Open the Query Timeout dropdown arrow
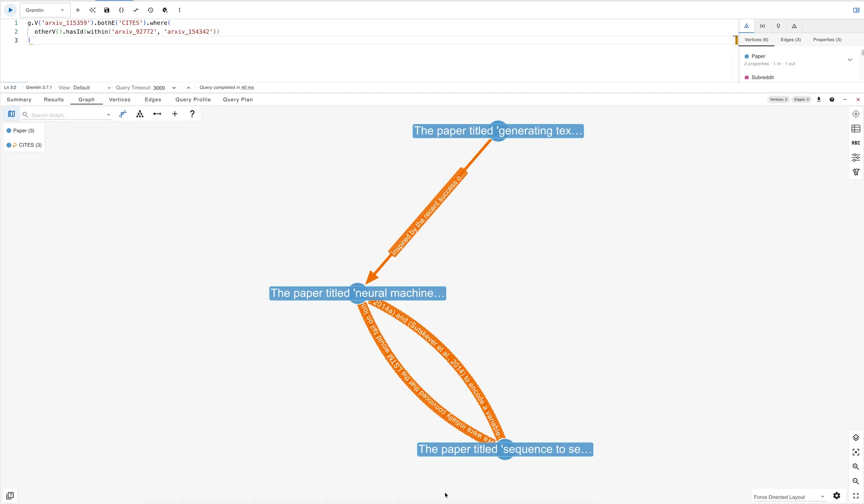Screen dimensions: 864x504 coord(174,88)
